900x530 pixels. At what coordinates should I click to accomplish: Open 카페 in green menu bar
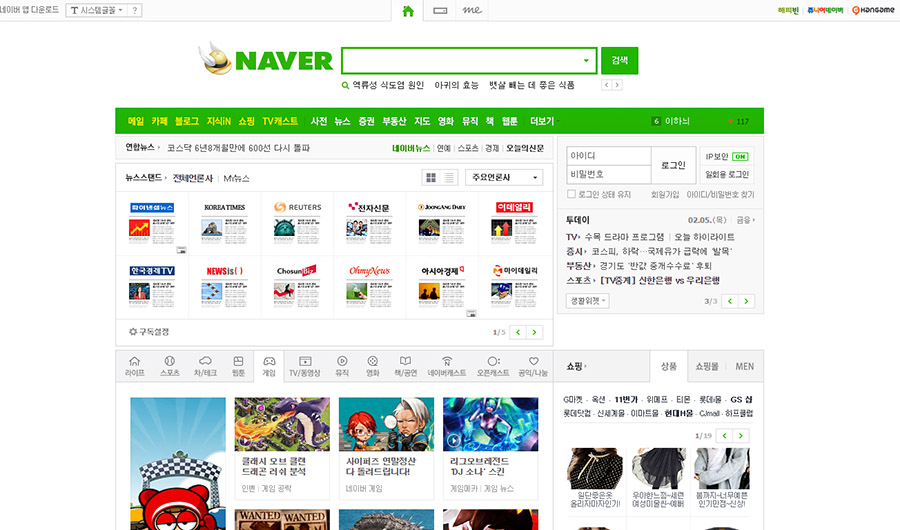159,121
